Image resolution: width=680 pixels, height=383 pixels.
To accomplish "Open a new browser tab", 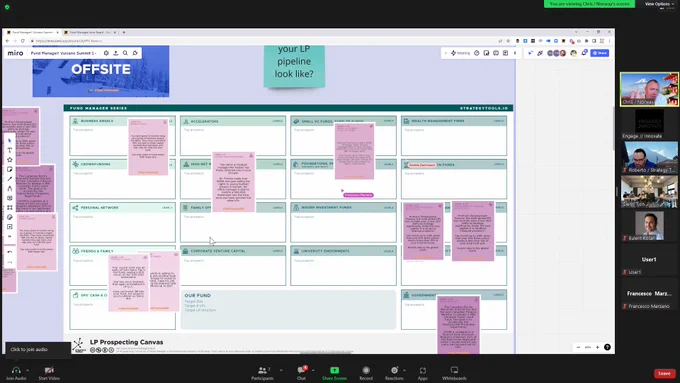I will tap(124, 32).
